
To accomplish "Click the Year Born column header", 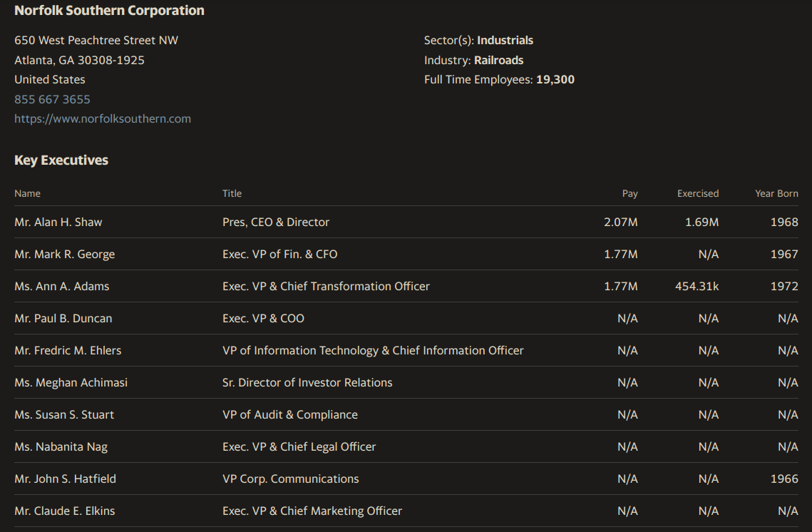I will tap(776, 193).
